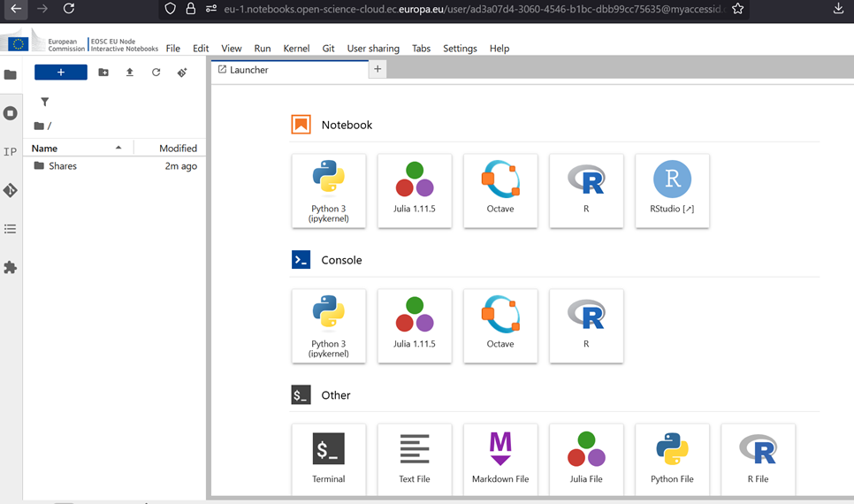This screenshot has height=504, width=854.
Task: Start an Octave console
Action: [x=500, y=325]
